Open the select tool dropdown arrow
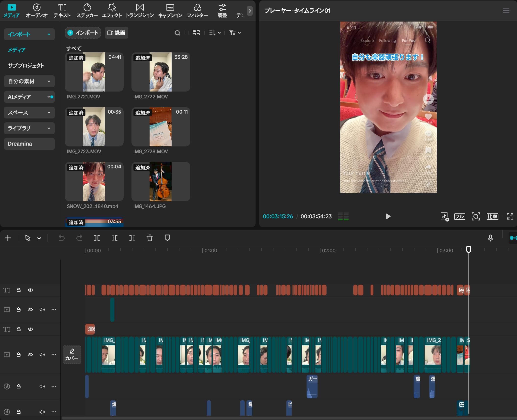517x420 pixels. pyautogui.click(x=39, y=238)
